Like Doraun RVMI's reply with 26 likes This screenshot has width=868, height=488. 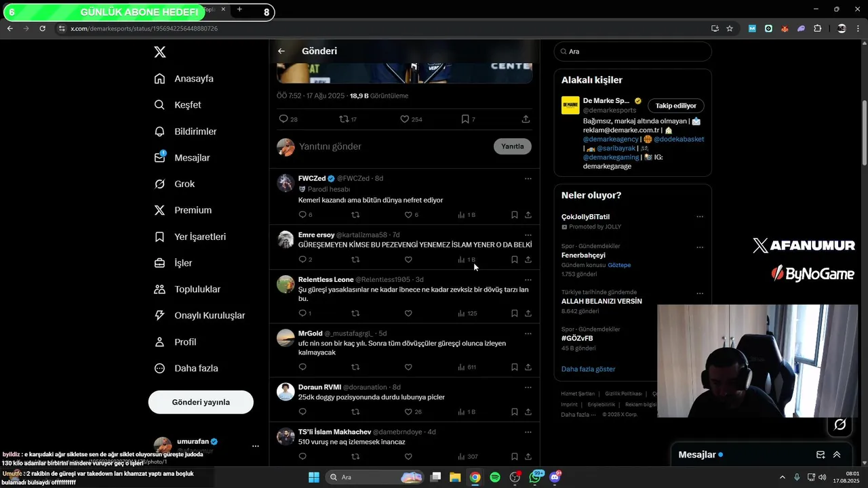412,412
